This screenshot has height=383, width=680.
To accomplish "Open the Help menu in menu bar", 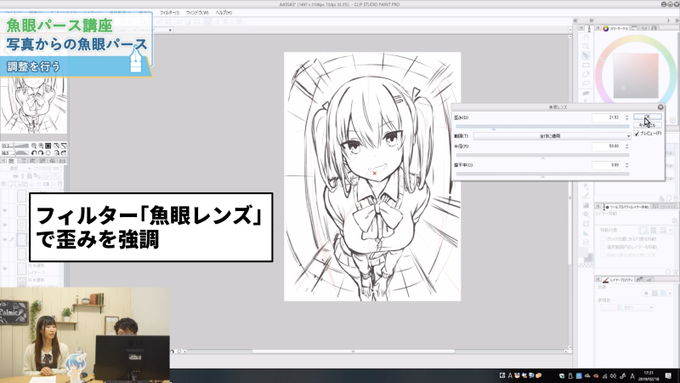I will pos(224,13).
